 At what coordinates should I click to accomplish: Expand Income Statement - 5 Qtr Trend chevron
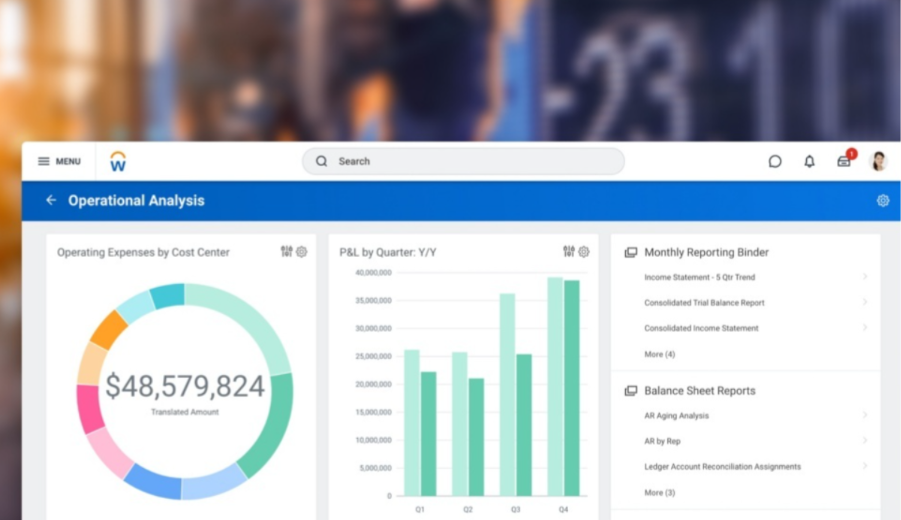tap(865, 277)
